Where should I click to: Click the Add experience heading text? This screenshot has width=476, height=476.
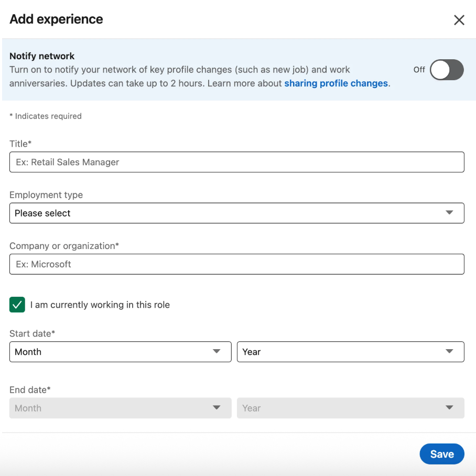click(56, 19)
